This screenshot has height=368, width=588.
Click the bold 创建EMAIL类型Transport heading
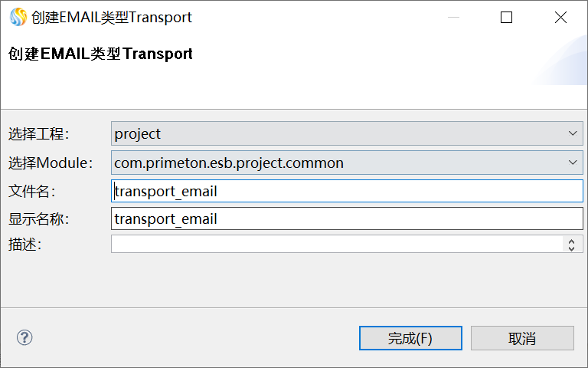(100, 54)
